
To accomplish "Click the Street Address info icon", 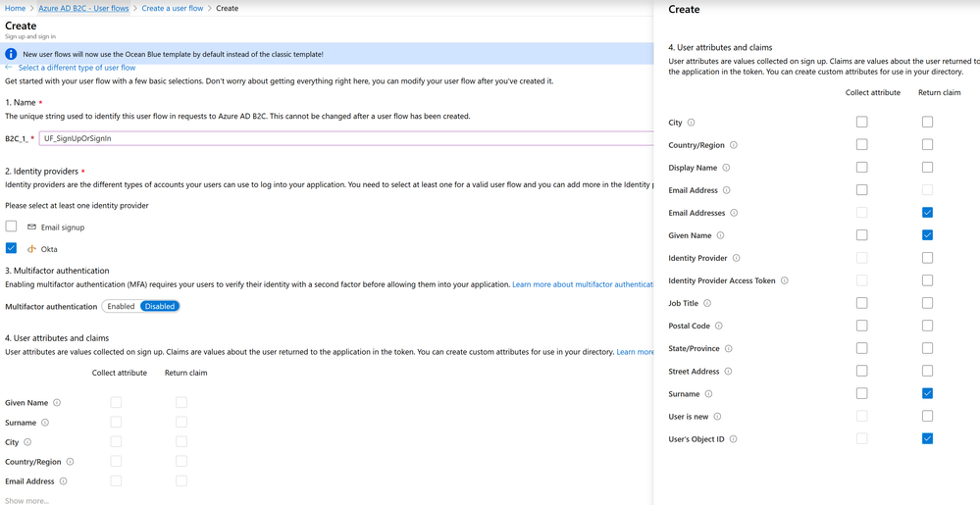I will [728, 372].
